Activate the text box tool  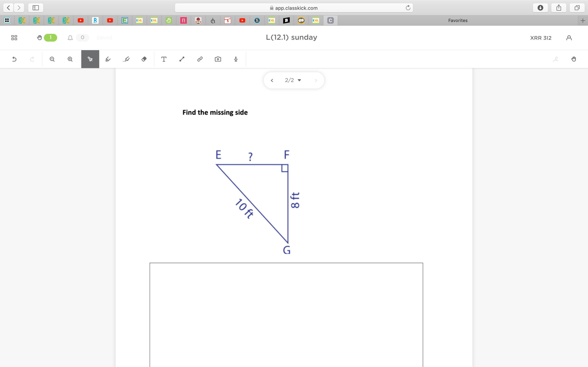[164, 59]
